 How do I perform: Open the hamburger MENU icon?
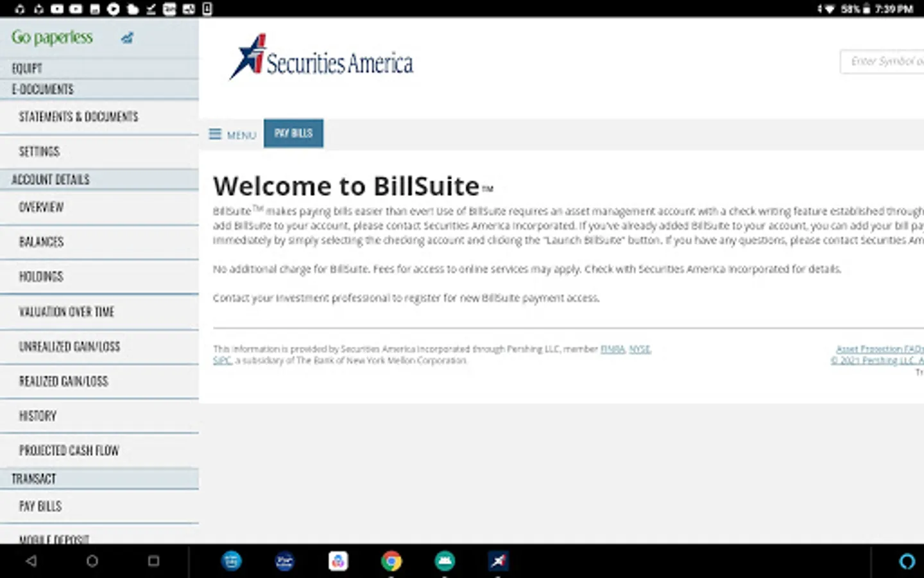[215, 134]
